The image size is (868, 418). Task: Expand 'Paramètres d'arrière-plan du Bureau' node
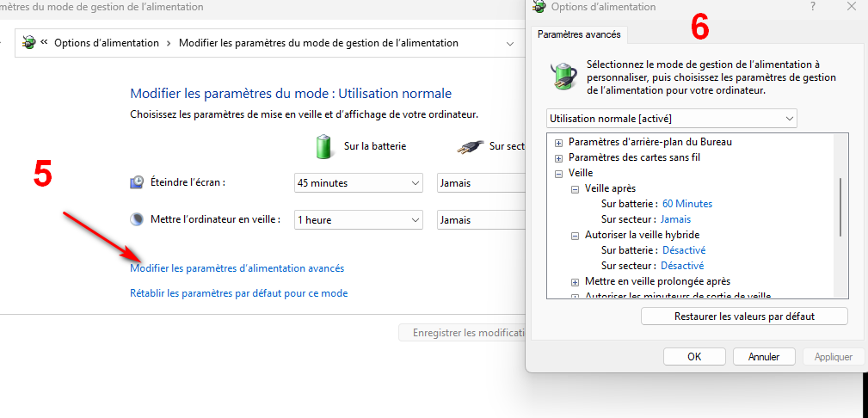(x=558, y=142)
